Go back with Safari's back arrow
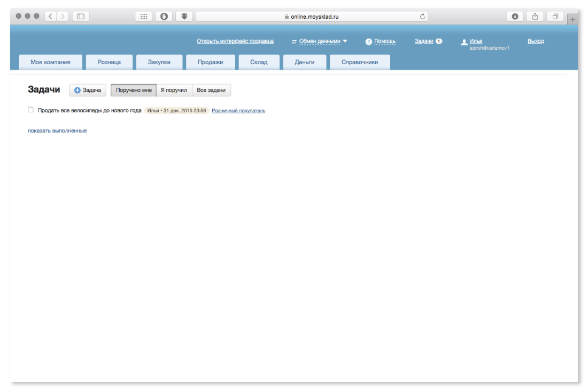The image size is (588, 391). tap(51, 17)
